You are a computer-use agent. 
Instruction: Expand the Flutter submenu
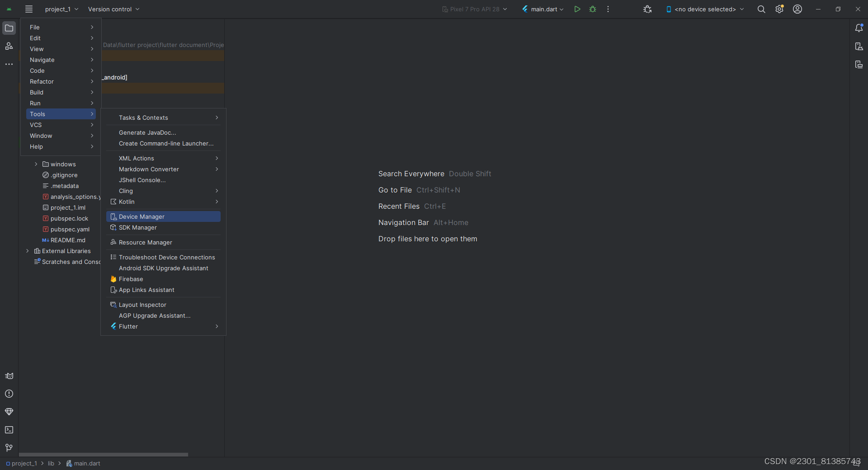pos(163,326)
